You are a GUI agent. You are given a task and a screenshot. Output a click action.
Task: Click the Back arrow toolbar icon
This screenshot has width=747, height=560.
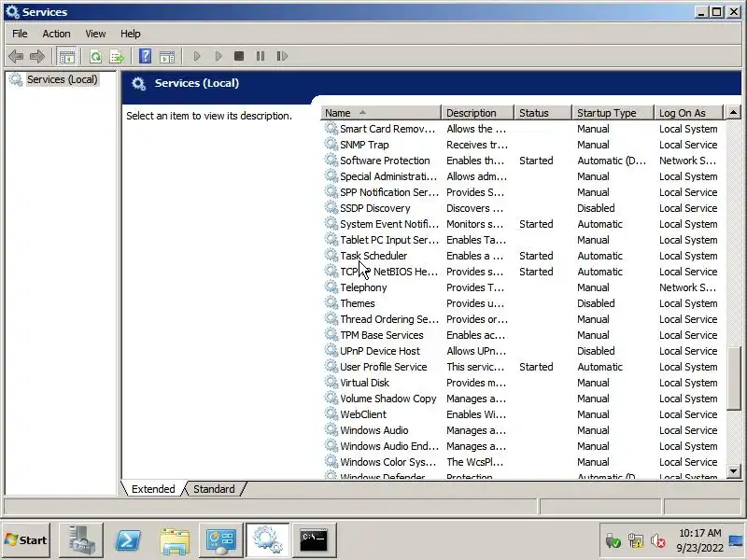[x=16, y=56]
